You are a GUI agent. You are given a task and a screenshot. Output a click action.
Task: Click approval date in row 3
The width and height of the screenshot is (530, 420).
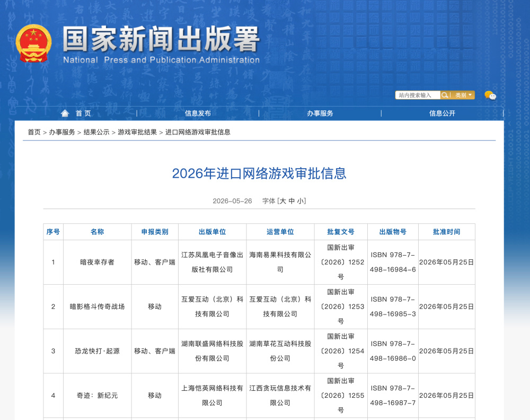[x=446, y=351]
